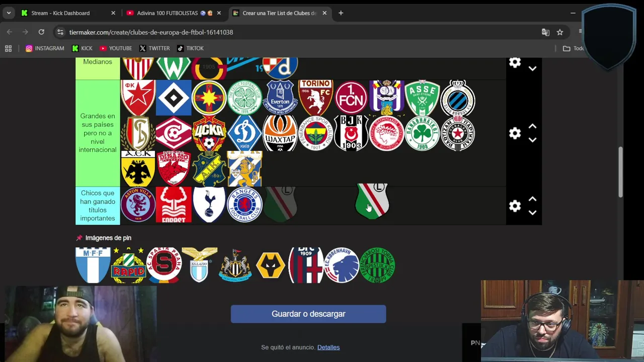Choose the Wolves logo in pin images
Image resolution: width=644 pixels, height=362 pixels.
coord(271,265)
